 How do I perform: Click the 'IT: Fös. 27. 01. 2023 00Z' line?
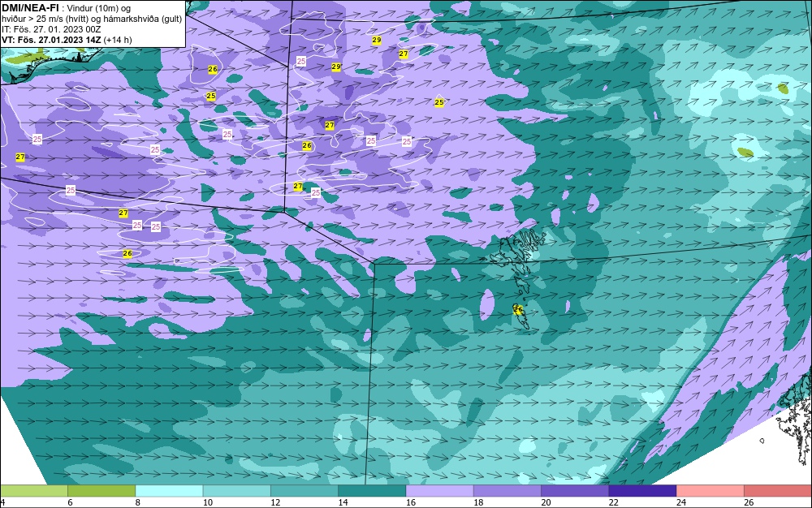[x=51, y=29]
